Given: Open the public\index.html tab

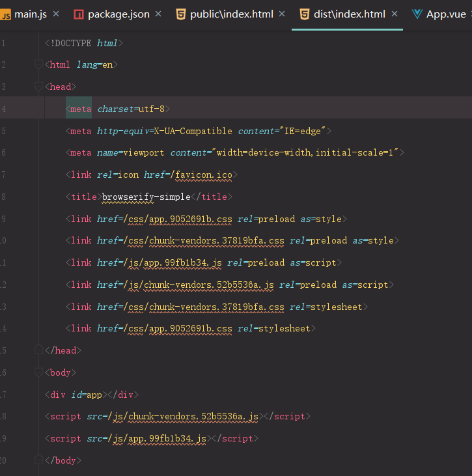Looking at the screenshot, I should pyautogui.click(x=231, y=14).
